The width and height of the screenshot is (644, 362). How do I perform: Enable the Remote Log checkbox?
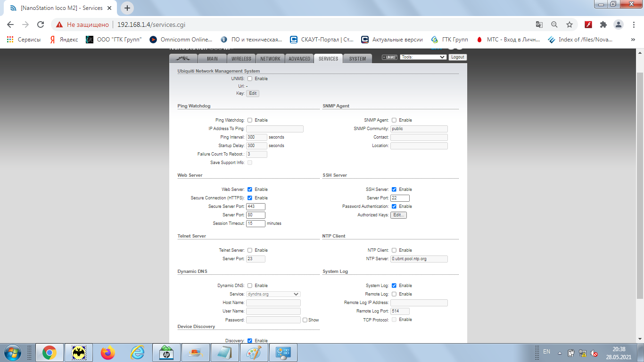(x=394, y=294)
